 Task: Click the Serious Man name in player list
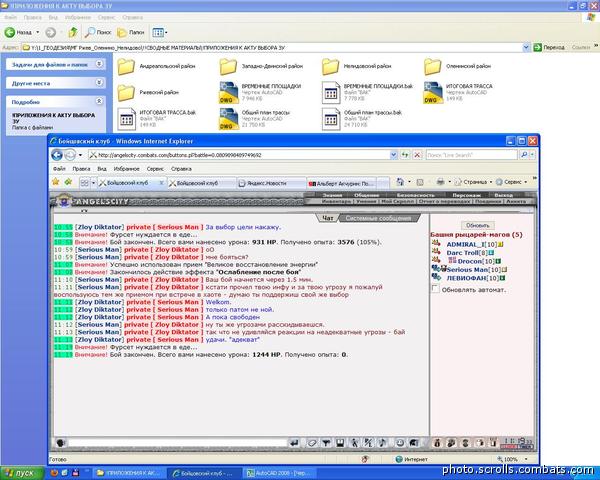click(468, 269)
